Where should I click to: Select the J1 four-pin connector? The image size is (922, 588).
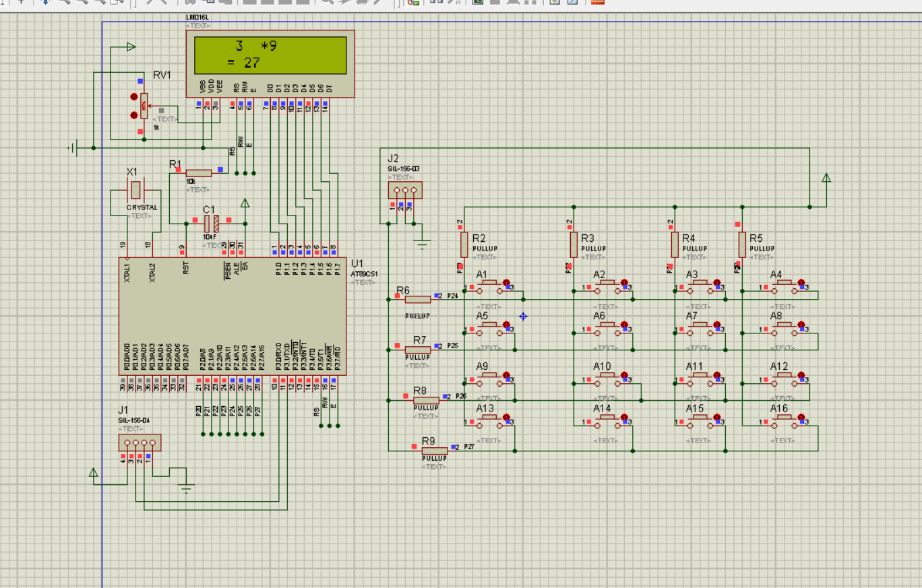pyautogui.click(x=140, y=443)
